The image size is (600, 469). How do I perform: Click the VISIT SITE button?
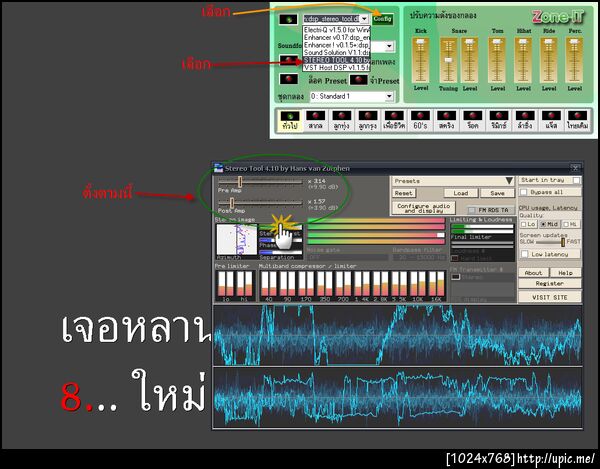coord(550,297)
